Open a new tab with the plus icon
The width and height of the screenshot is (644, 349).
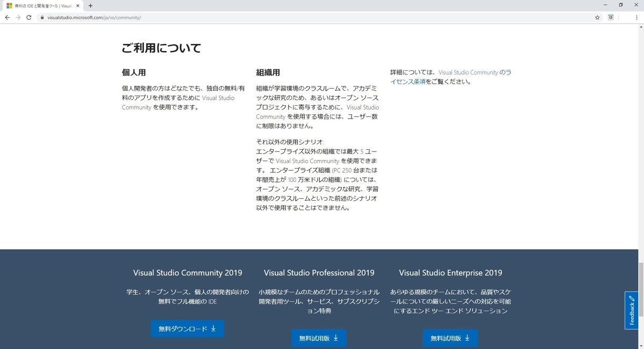(90, 6)
